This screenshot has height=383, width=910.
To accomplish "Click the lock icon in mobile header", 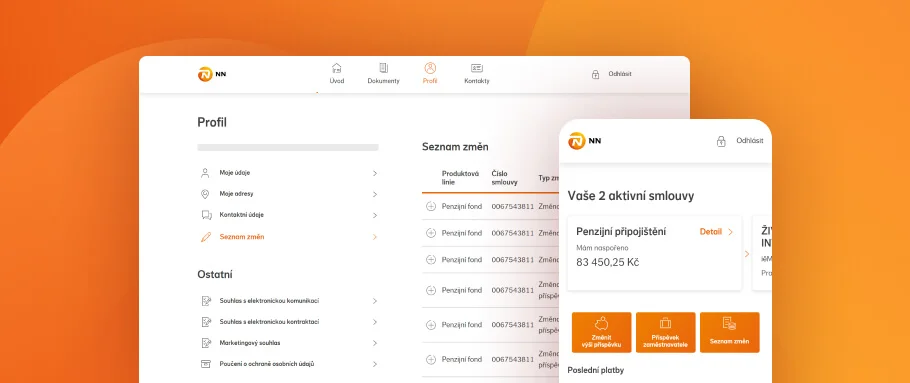I will pyautogui.click(x=721, y=141).
